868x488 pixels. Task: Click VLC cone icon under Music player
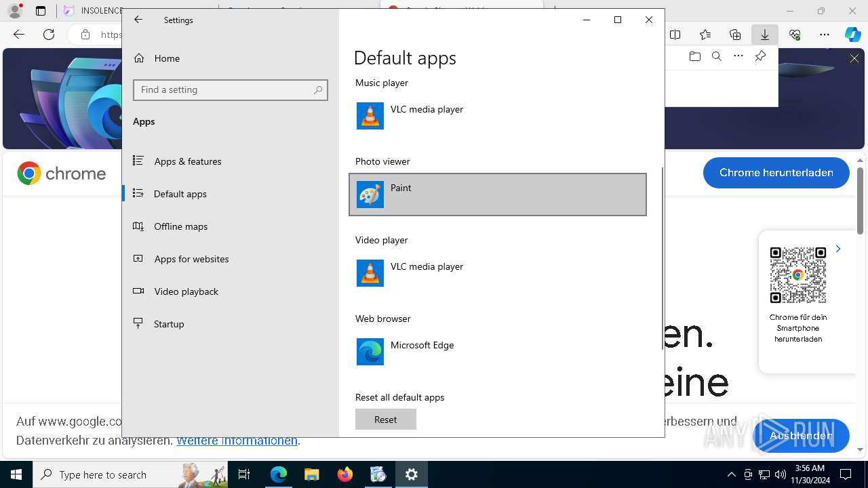[370, 116]
